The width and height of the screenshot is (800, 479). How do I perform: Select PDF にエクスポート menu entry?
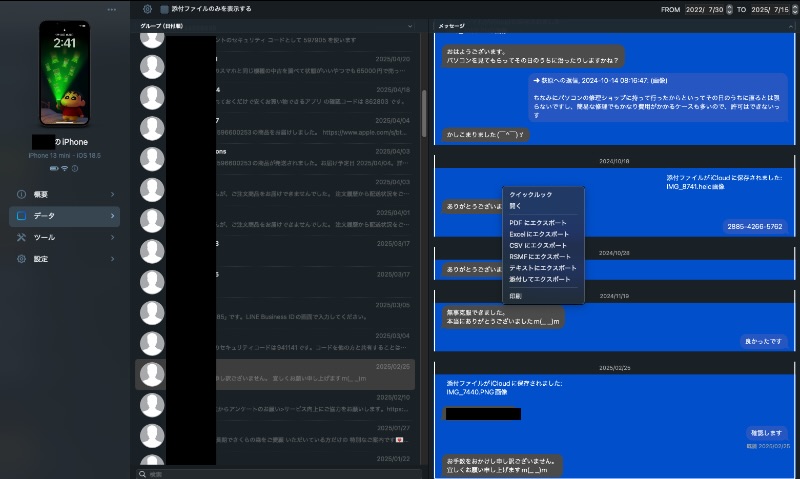click(x=543, y=223)
